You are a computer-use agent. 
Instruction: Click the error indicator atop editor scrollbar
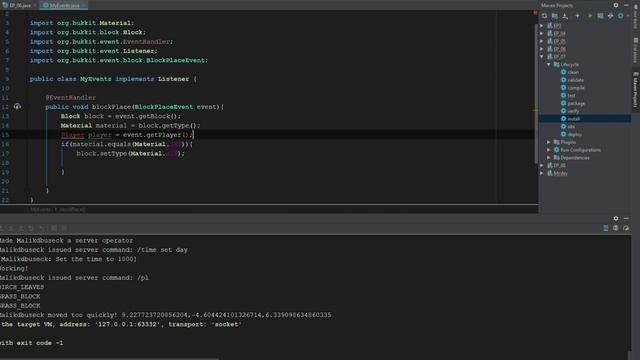point(535,13)
